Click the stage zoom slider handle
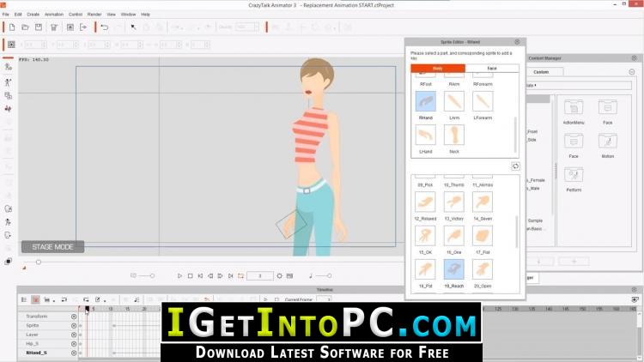The image size is (644, 362). (38, 262)
